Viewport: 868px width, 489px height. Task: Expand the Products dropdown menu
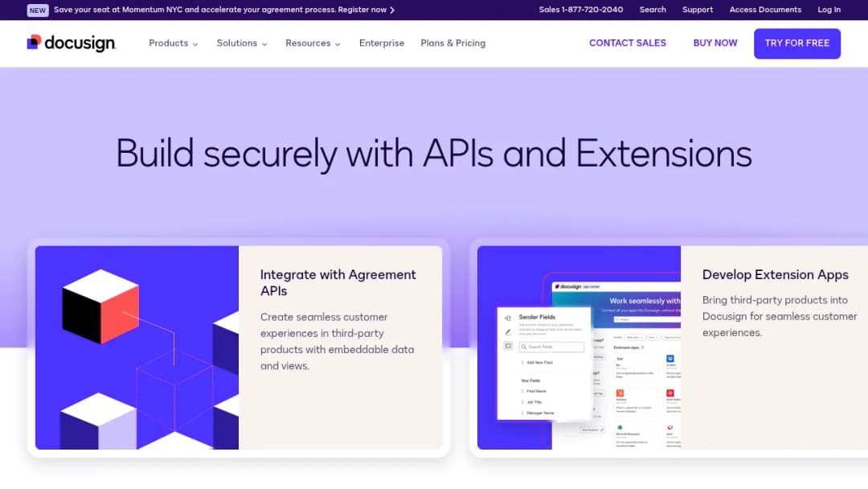(174, 43)
